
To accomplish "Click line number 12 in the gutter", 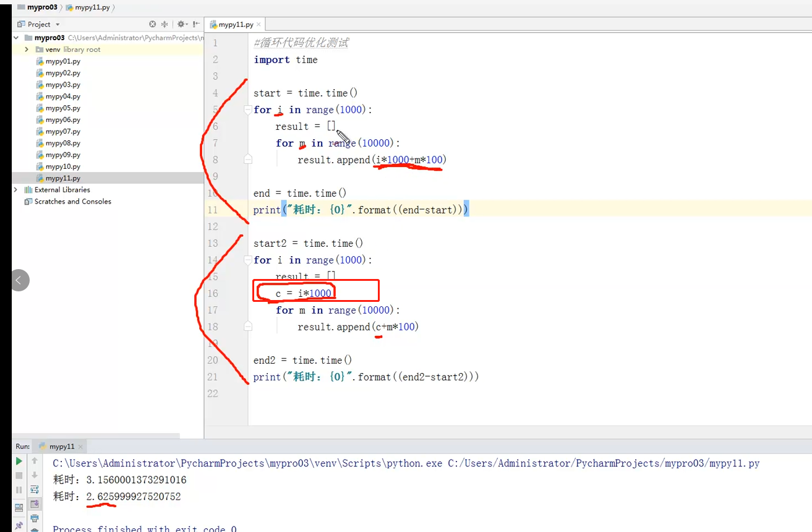I will (x=213, y=226).
